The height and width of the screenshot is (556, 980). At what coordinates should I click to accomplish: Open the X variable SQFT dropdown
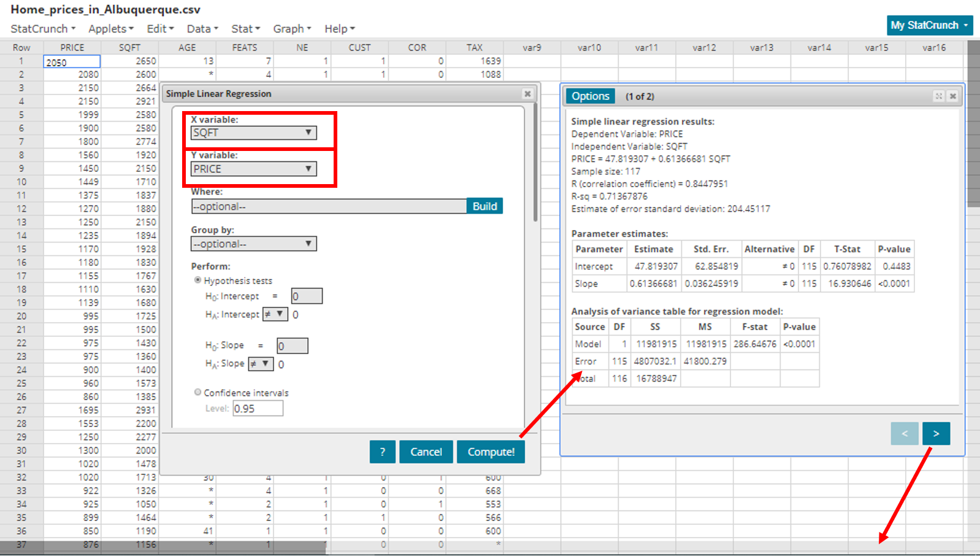click(x=254, y=133)
